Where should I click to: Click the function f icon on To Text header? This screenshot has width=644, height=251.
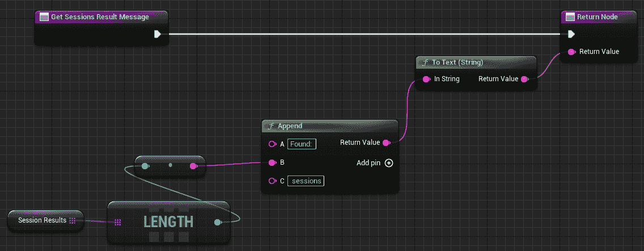tap(426, 62)
